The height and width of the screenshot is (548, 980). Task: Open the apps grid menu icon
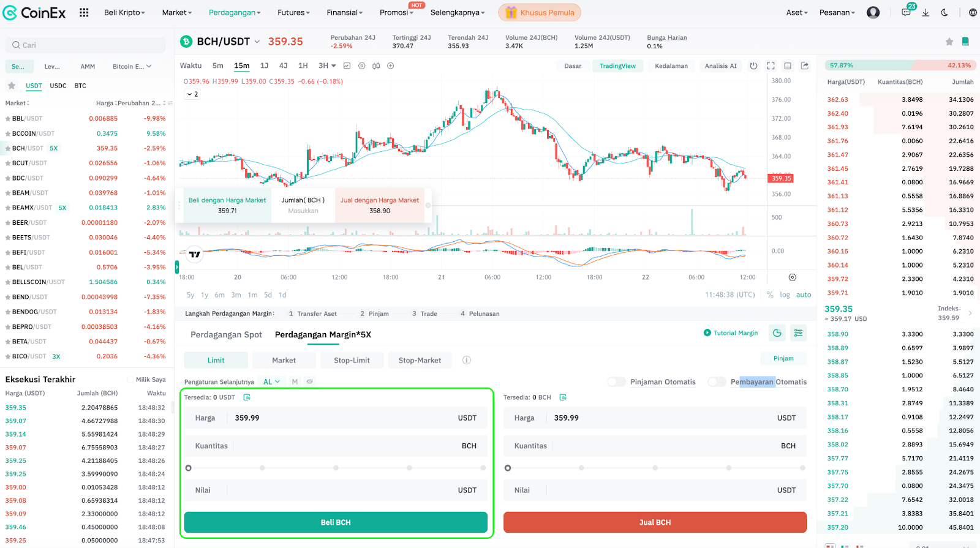(x=84, y=12)
